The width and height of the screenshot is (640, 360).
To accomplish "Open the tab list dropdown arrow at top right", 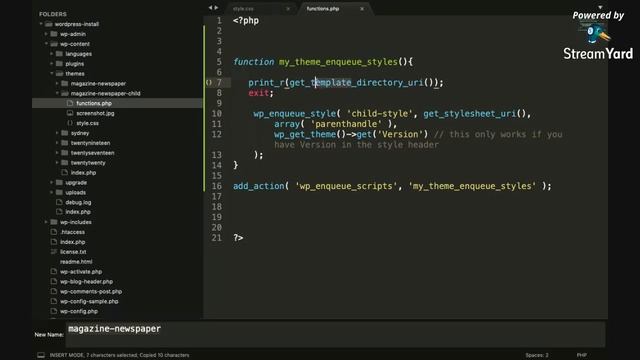I will 600,7.
